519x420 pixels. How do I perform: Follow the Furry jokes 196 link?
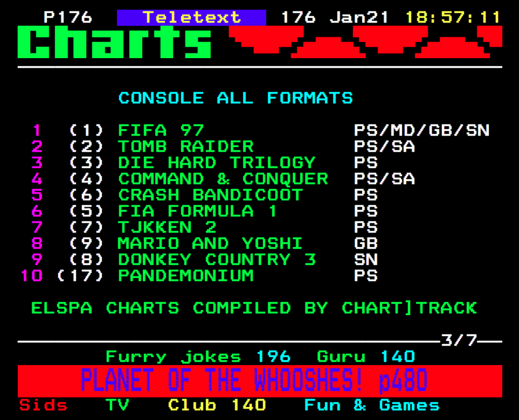coord(198,356)
